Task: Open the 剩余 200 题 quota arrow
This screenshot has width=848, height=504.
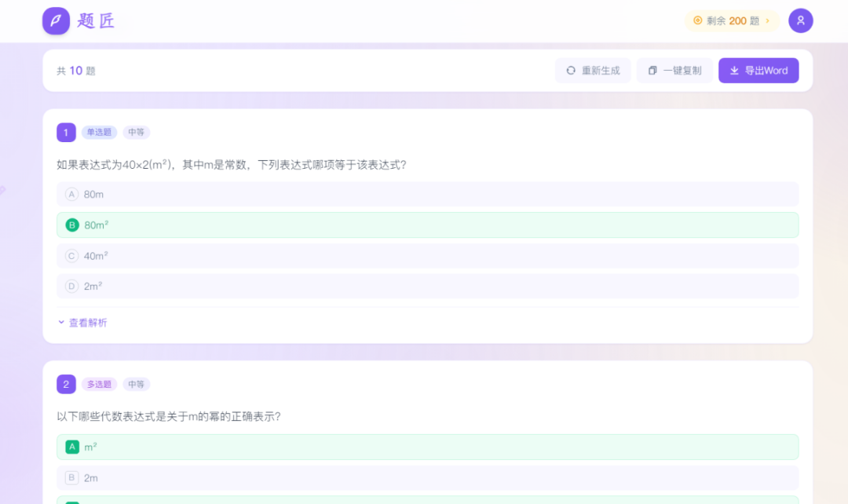Action: (x=767, y=21)
